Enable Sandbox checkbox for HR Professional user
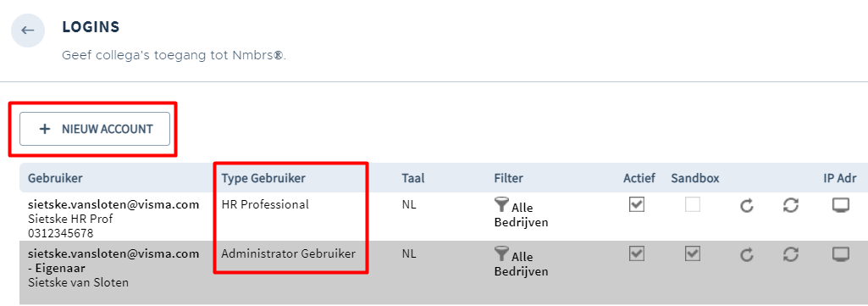The image size is (868, 306). coord(693,204)
